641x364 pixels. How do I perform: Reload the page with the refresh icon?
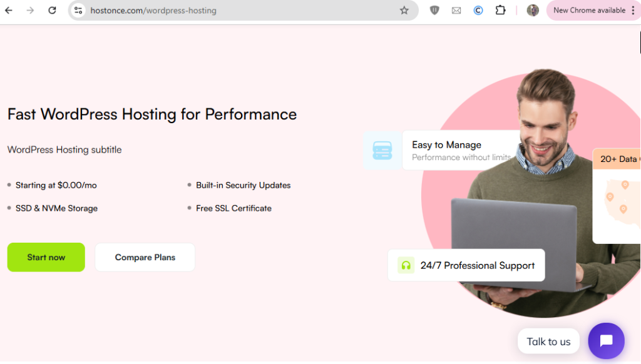(x=52, y=11)
